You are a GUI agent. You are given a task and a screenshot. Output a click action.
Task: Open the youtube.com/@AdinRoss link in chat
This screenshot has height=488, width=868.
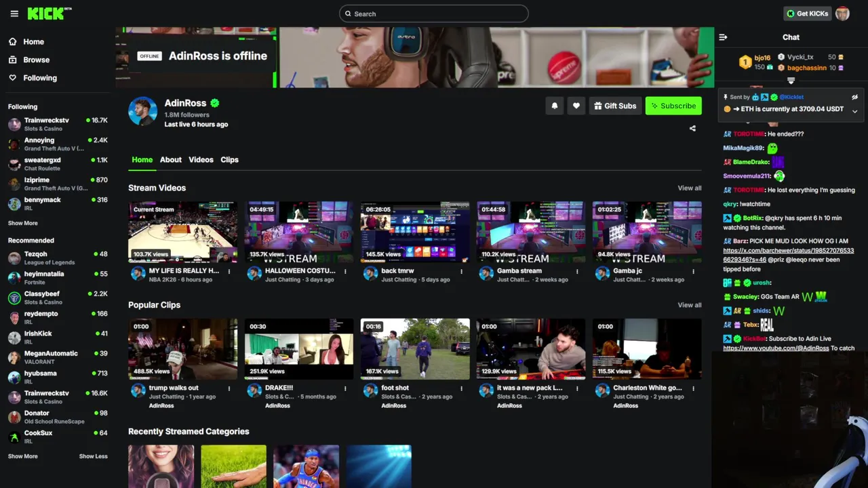[776, 348]
